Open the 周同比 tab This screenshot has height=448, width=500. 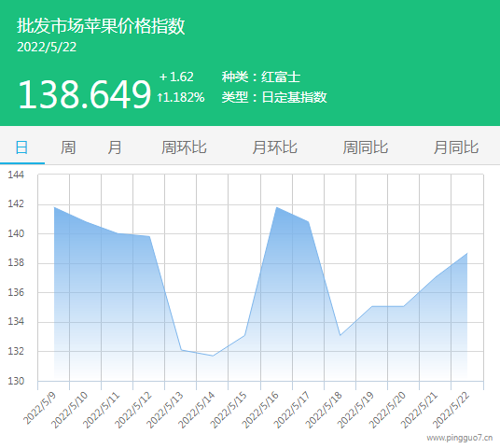(366, 147)
